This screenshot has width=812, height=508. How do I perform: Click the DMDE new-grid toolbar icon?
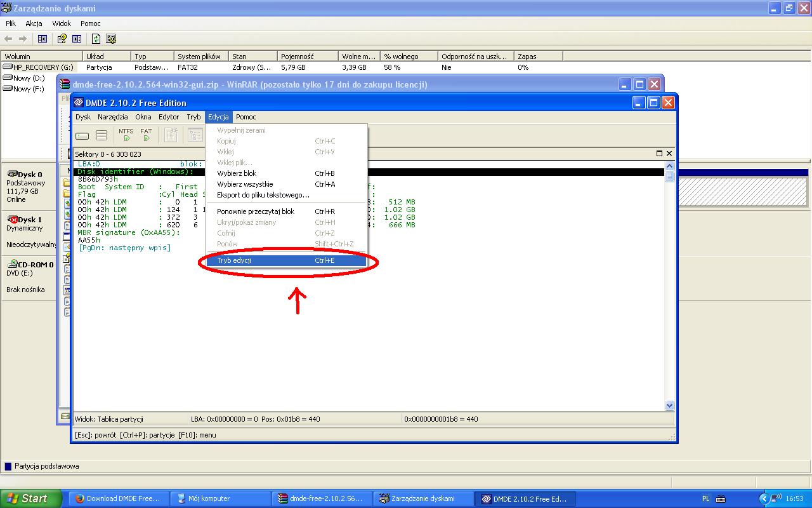[x=171, y=135]
